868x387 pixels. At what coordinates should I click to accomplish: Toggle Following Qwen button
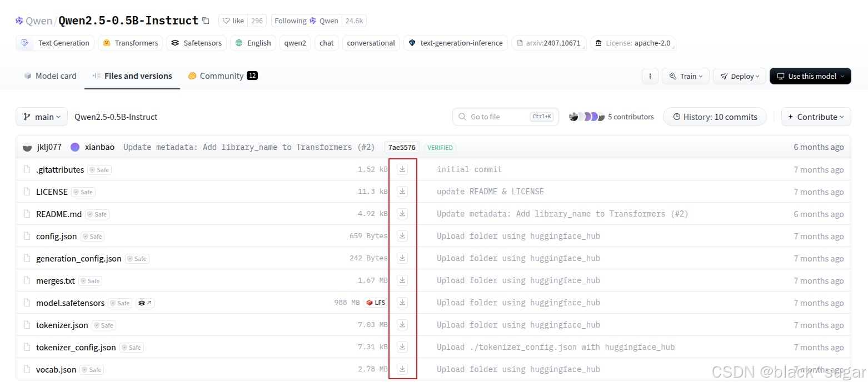[x=307, y=21]
